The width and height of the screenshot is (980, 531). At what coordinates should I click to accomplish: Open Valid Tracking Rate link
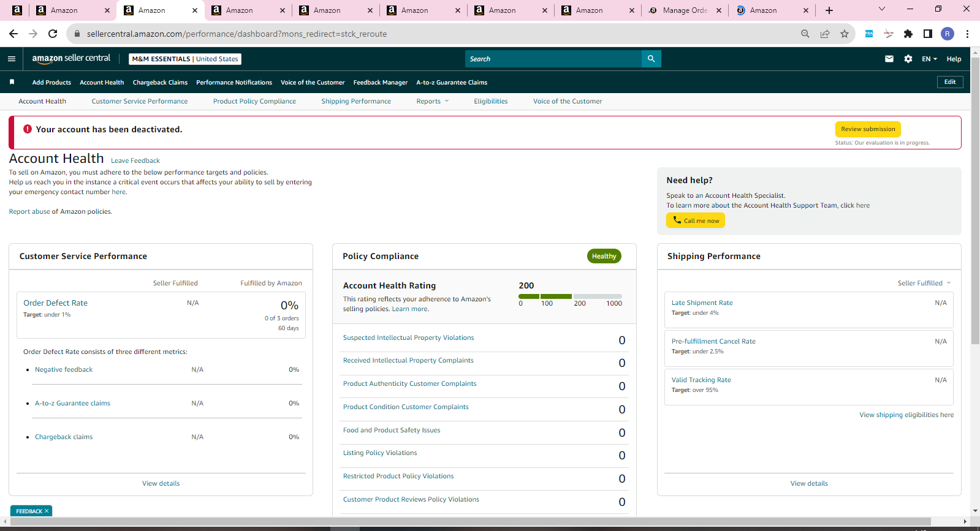coord(701,380)
